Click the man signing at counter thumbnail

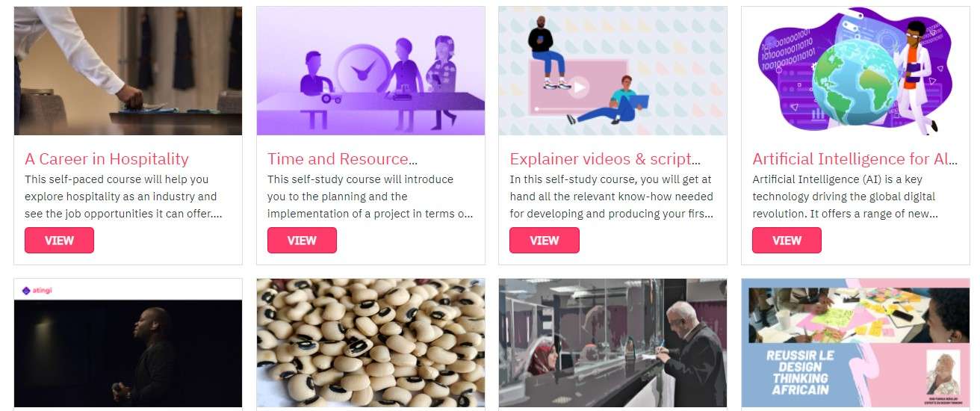pos(612,343)
